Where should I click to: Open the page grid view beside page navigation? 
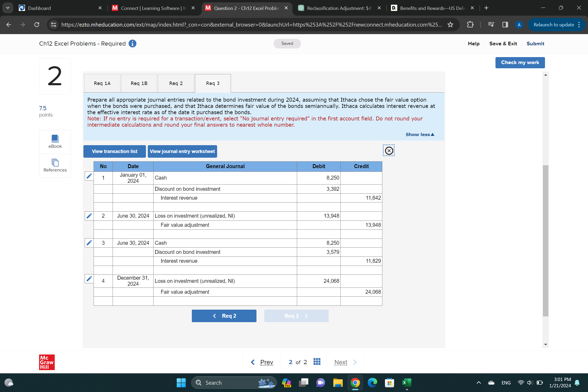coord(317,362)
